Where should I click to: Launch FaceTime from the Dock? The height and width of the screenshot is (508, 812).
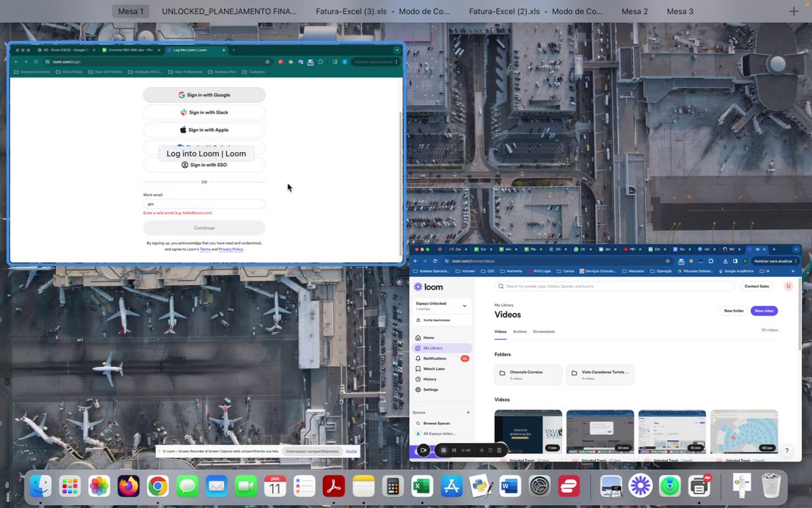click(246, 486)
